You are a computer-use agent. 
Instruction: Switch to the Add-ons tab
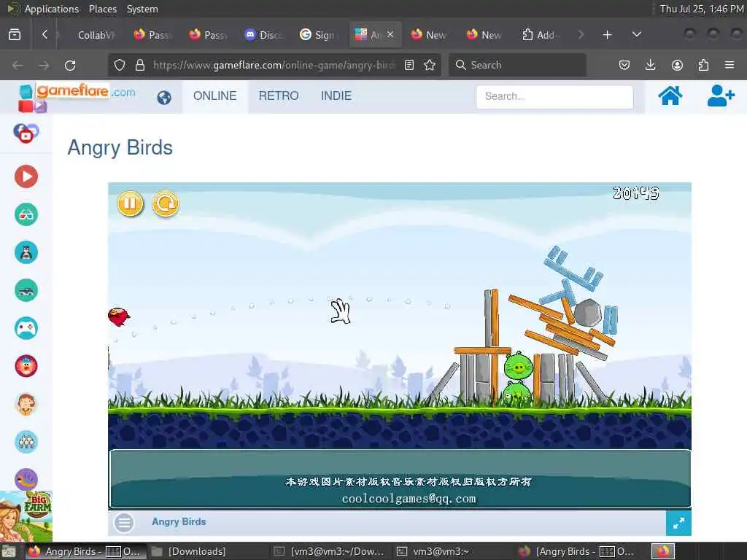tap(541, 35)
